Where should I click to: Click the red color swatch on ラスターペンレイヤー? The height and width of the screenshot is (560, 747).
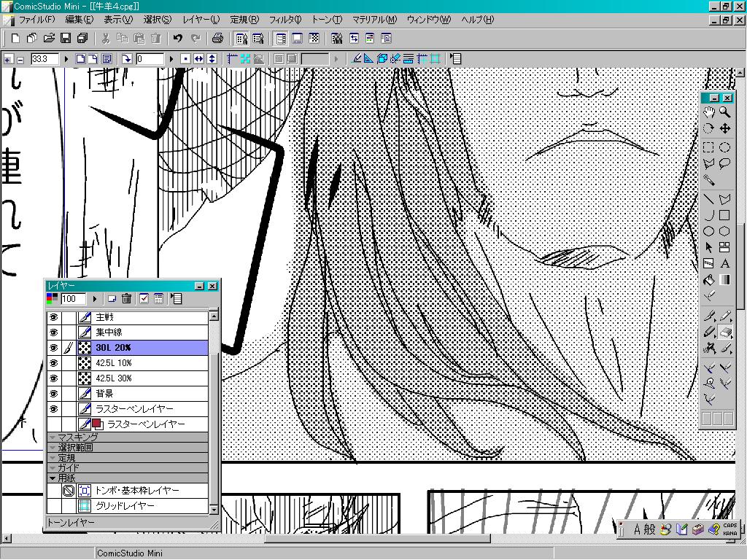(97, 424)
